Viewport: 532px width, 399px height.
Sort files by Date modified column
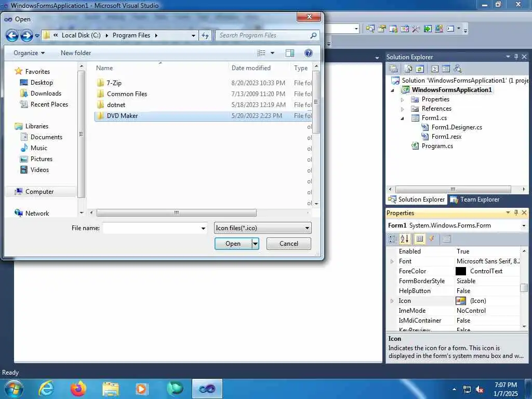(x=251, y=68)
